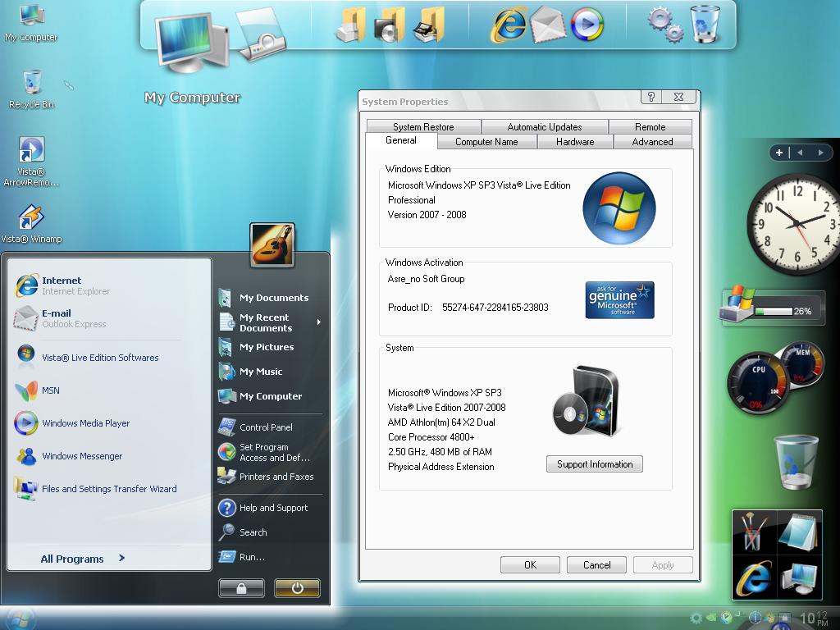The height and width of the screenshot is (630, 840).
Task: Open My Computer in Start menu
Action: click(260, 396)
